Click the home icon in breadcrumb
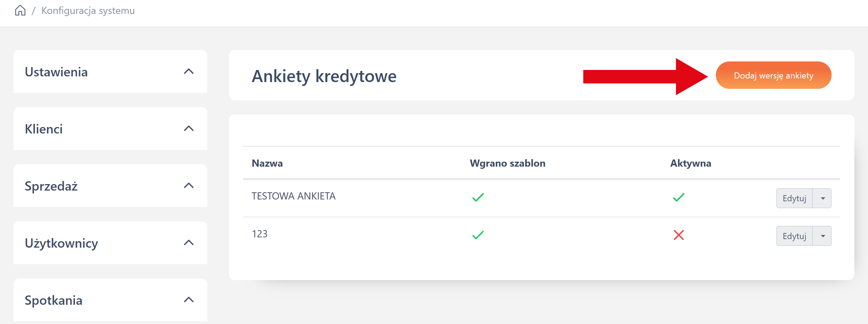Viewport: 868px width, 324px height. [x=20, y=11]
